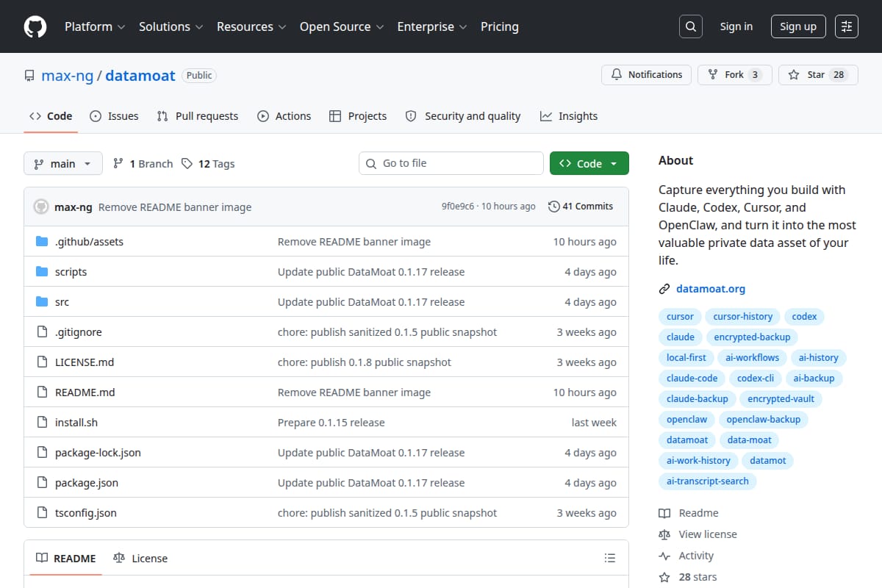The width and height of the screenshot is (882, 588).
Task: Open README outline list icon
Action: tap(609, 559)
